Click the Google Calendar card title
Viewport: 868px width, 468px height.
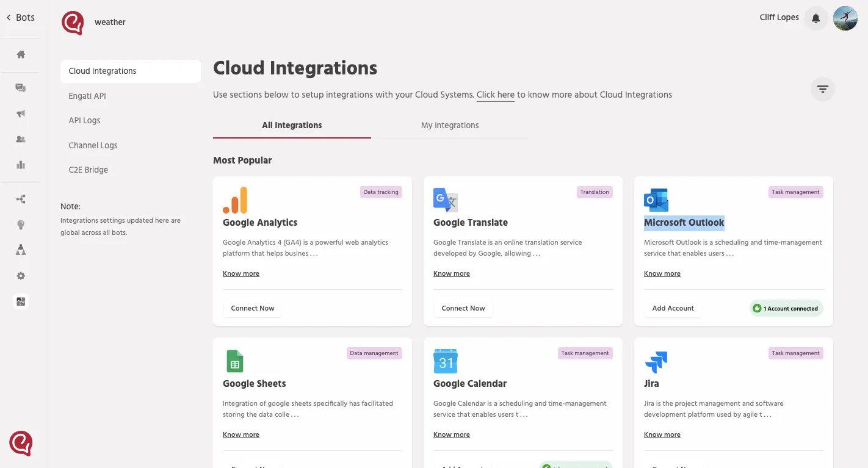pyautogui.click(x=470, y=384)
